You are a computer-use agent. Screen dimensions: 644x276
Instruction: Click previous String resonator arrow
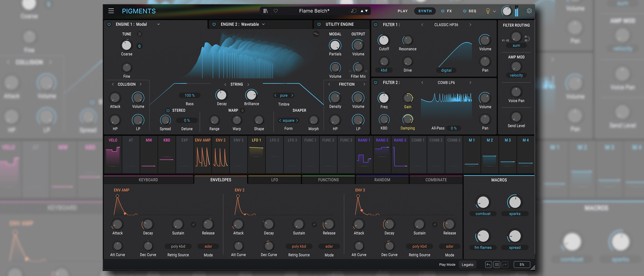pyautogui.click(x=225, y=84)
